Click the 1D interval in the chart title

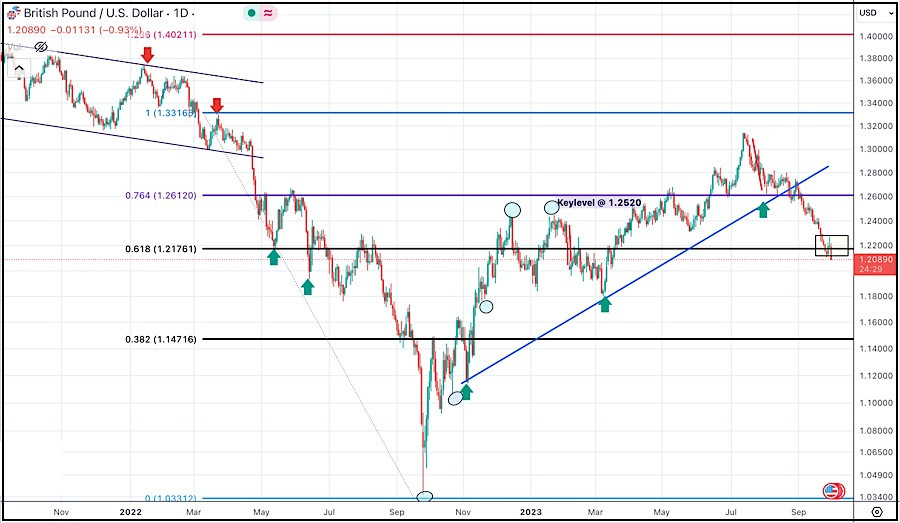point(181,13)
